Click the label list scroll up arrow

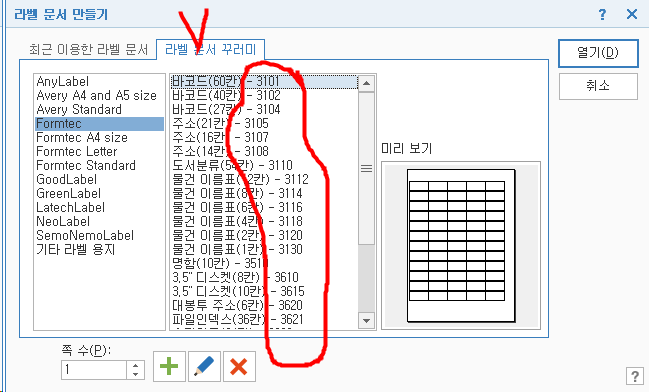(x=366, y=83)
